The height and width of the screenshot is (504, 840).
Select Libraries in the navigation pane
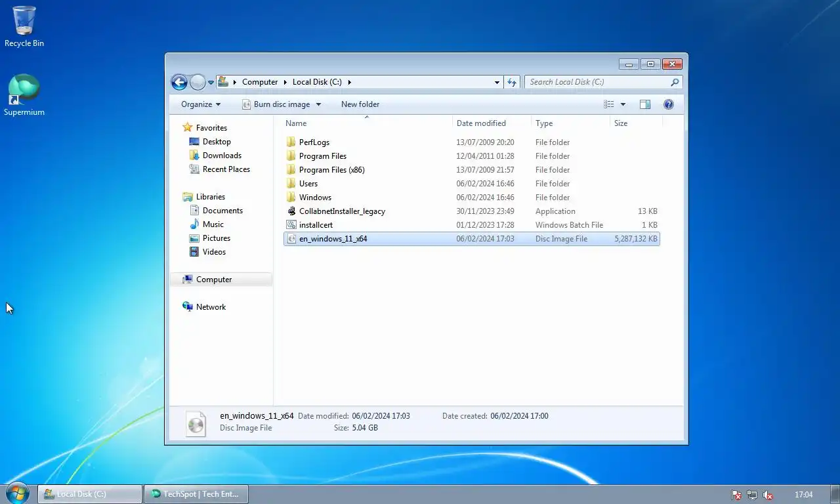coord(211,197)
